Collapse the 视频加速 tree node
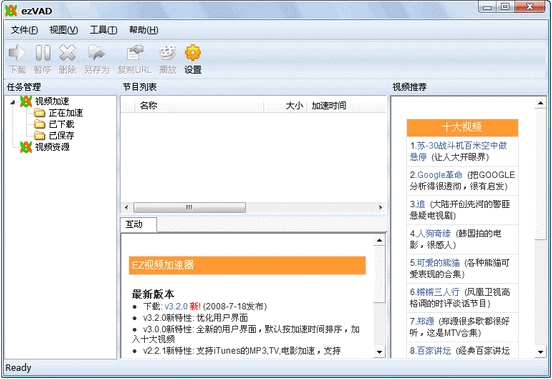 (13, 102)
